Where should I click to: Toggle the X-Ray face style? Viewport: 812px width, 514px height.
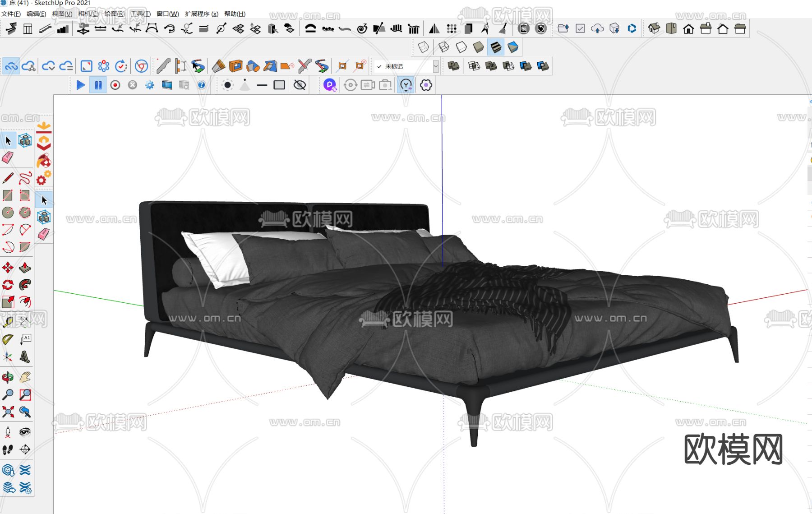click(x=424, y=47)
